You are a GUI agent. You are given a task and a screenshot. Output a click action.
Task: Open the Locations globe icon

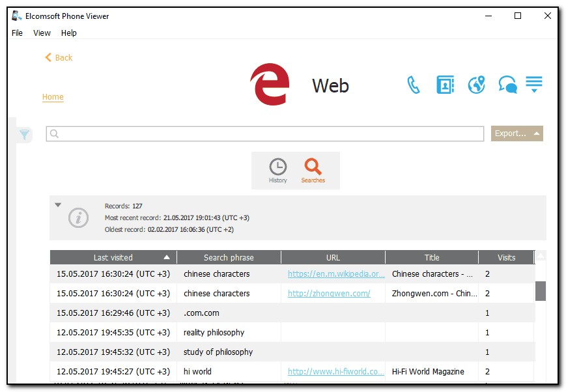476,85
